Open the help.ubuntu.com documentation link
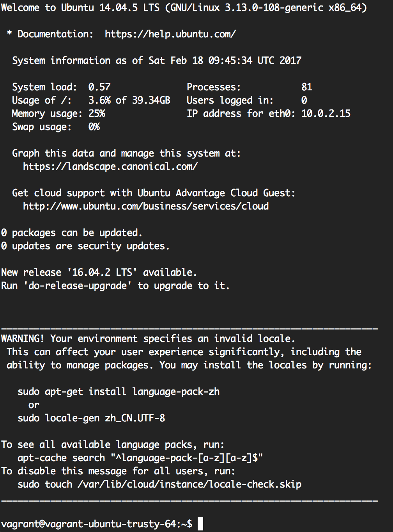Viewport: 393px width, 532px height. tap(170, 34)
